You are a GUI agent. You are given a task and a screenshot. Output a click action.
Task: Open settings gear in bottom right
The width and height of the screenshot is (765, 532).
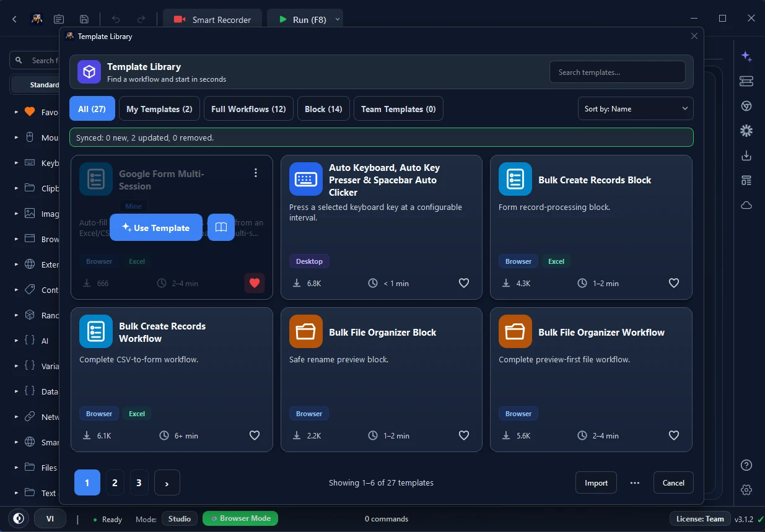coord(746,490)
